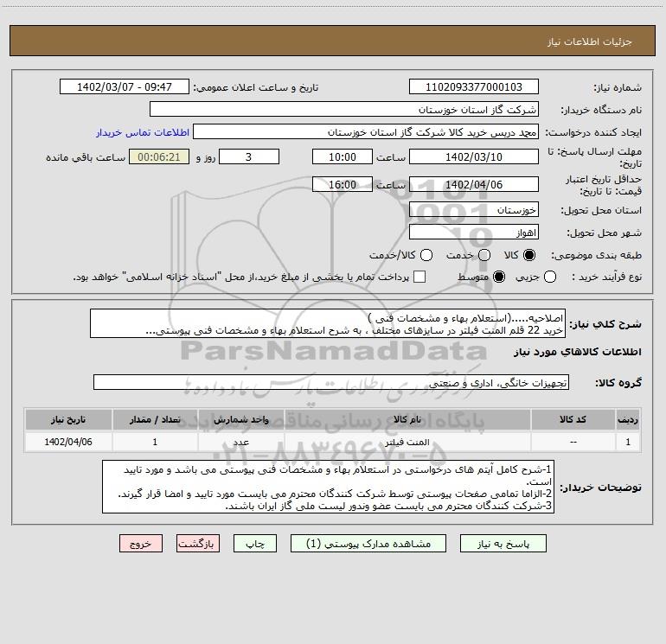The height and width of the screenshot is (644, 666).
Task: Select the خدمت radio button
Action: (x=484, y=255)
